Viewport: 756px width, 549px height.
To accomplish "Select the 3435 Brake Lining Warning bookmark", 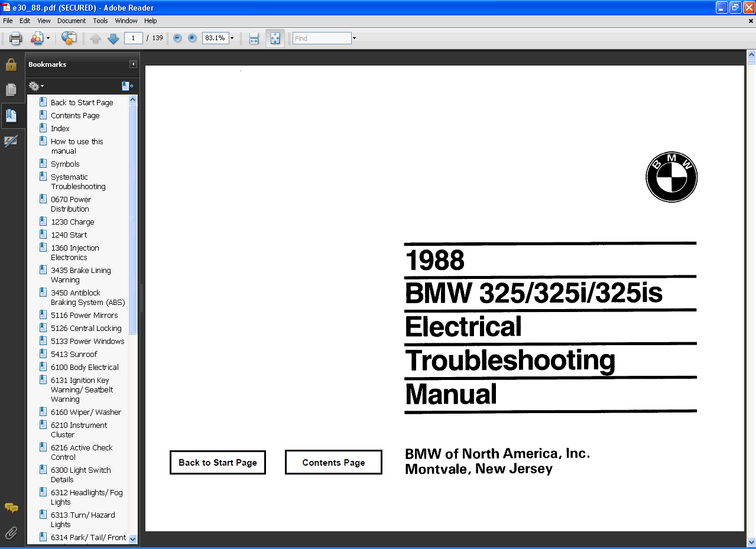I will (81, 275).
